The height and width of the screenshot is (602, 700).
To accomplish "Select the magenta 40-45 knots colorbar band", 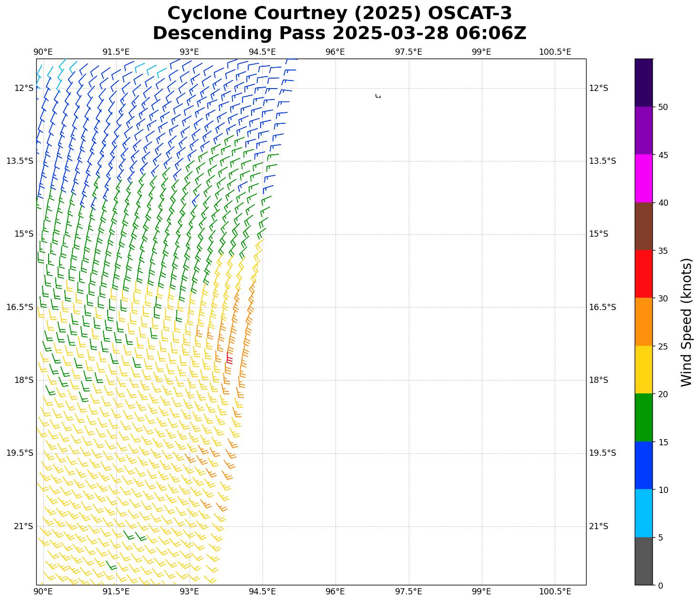I will (x=643, y=178).
